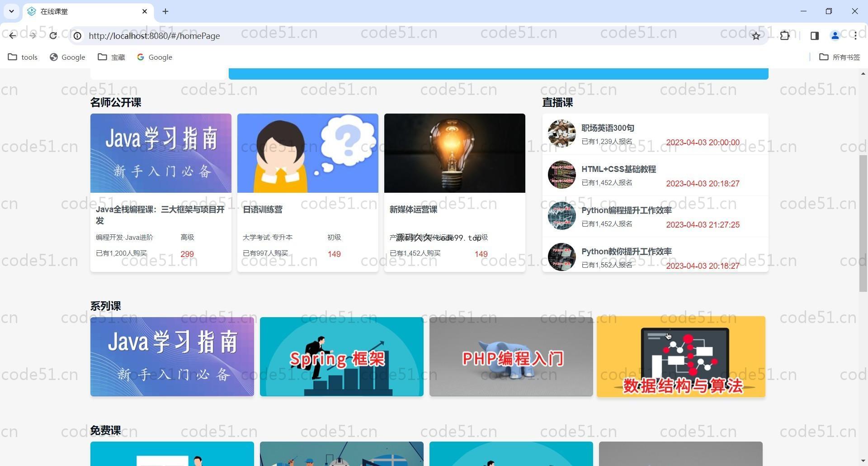Image resolution: width=868 pixels, height=466 pixels.
Task: Click 高级 level label of Java course
Action: (x=187, y=238)
